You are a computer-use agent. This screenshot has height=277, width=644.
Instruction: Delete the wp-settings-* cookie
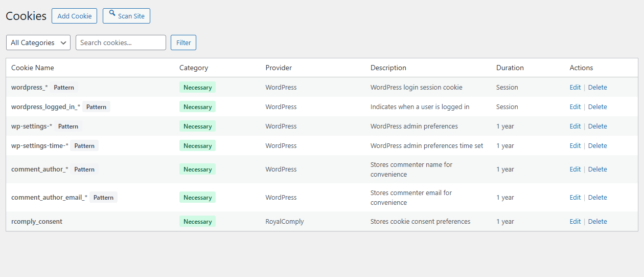point(597,126)
